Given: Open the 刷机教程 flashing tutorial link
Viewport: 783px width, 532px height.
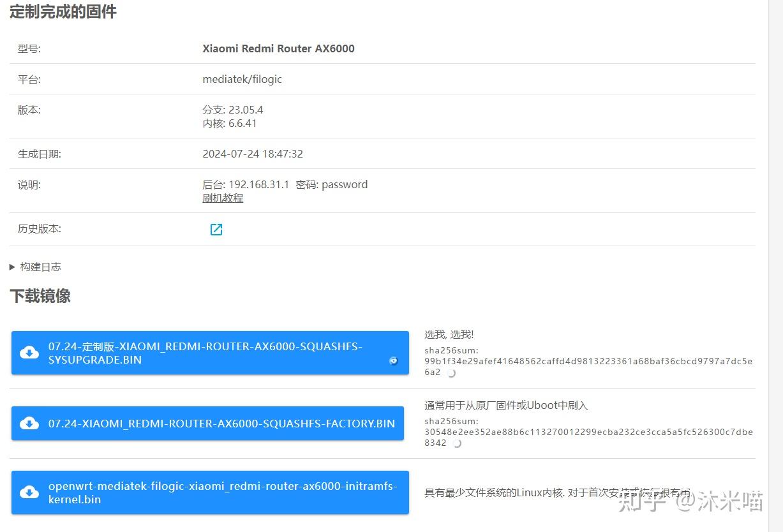Looking at the screenshot, I should [x=223, y=198].
